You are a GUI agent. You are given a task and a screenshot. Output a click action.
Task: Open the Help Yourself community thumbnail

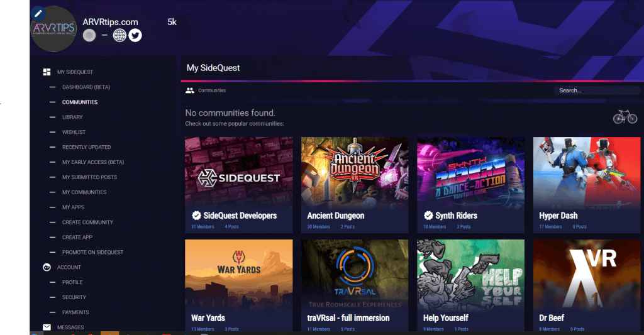(x=470, y=274)
